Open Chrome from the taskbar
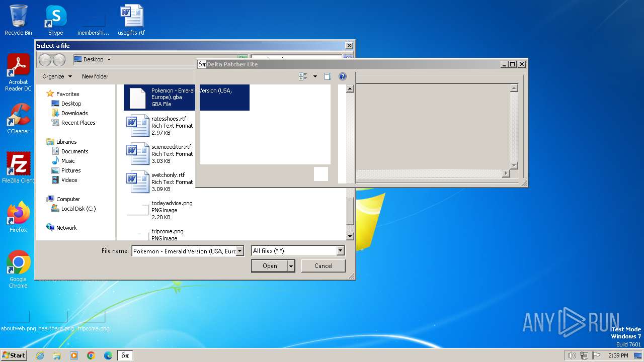Screen dimensions: 644x362 (91, 355)
